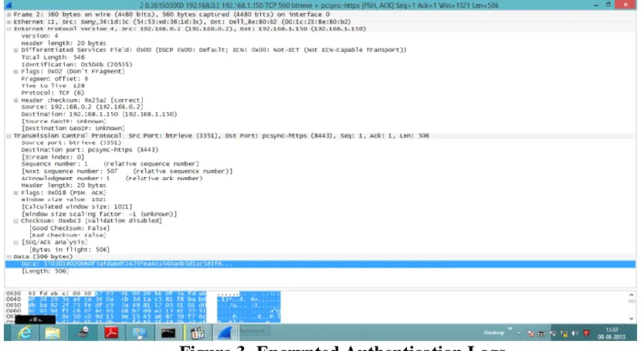
Task: Collapse the Data (506 bytes) node
Action: pyautogui.click(x=8, y=257)
